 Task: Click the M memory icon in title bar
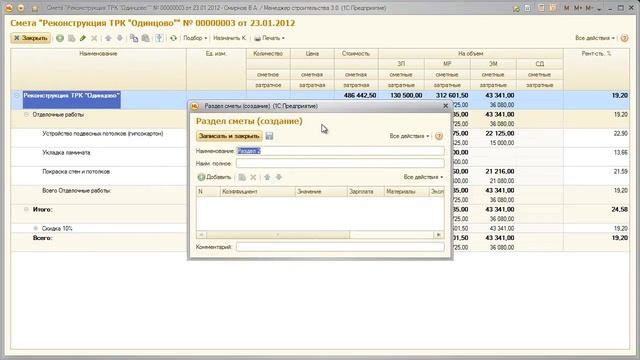(567, 8)
